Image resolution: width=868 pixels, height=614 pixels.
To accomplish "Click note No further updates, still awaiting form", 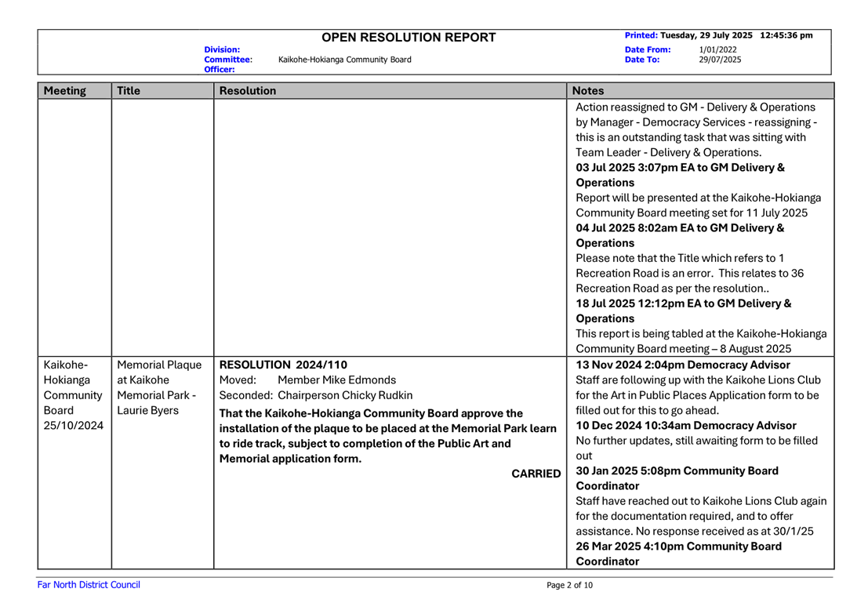I will [x=697, y=448].
